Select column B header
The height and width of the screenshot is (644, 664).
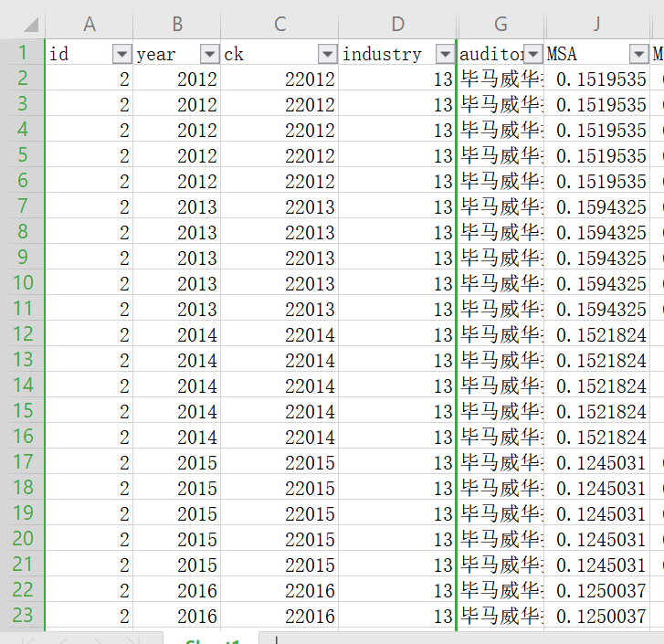[177, 24]
